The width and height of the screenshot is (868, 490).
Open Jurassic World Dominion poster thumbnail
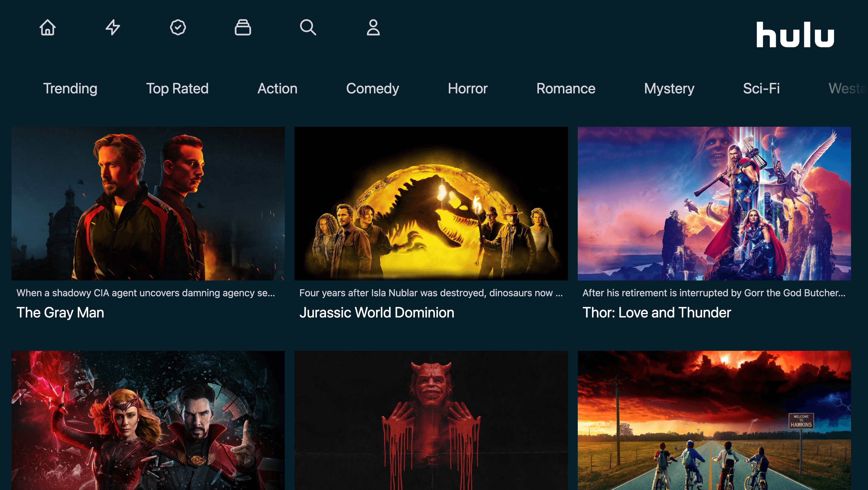click(431, 203)
